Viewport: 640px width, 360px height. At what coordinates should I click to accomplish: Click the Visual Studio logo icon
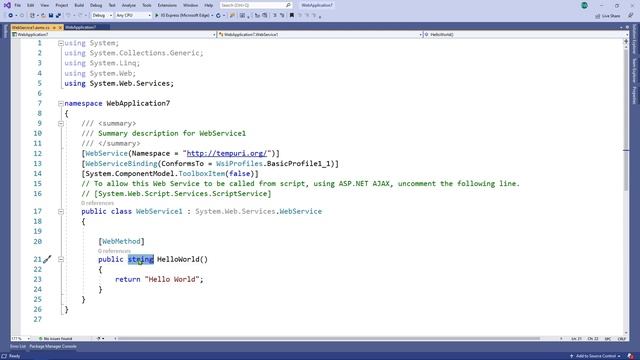(x=7, y=5)
